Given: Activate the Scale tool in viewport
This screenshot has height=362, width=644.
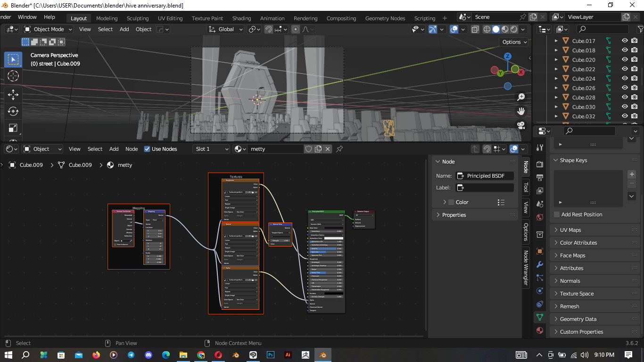Looking at the screenshot, I should pyautogui.click(x=13, y=128).
